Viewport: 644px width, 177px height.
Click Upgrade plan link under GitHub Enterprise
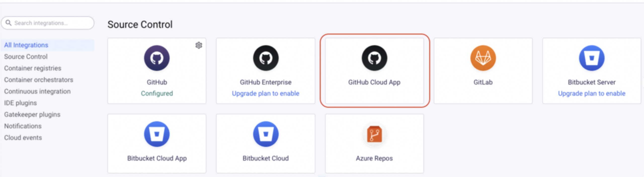(266, 94)
